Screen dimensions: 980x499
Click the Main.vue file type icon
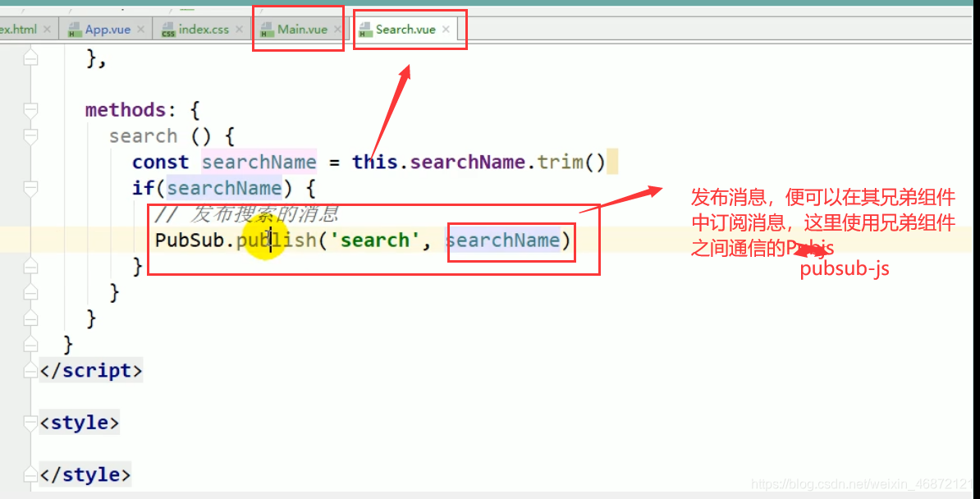click(x=267, y=30)
